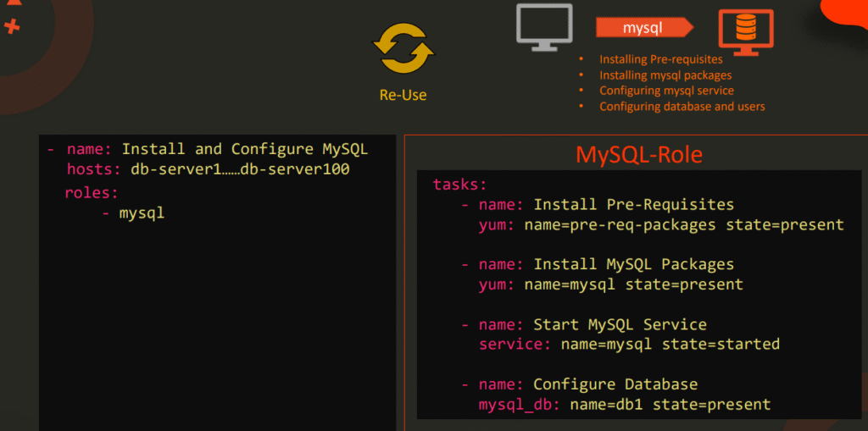
Task: Click the Configuring database and users bullet
Action: point(682,107)
